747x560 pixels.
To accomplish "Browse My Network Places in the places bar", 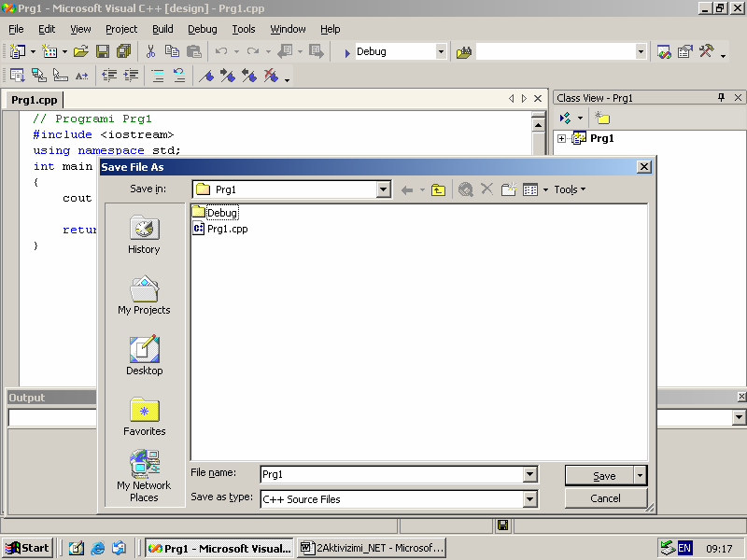I will (144, 476).
